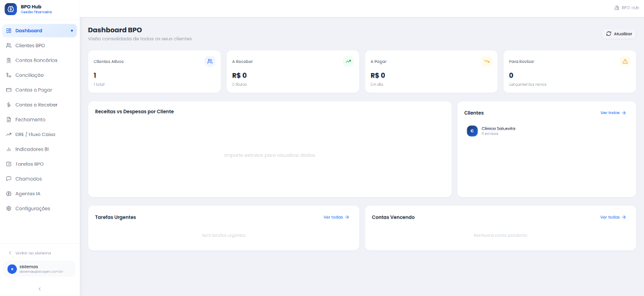The image size is (644, 296).
Task: Click the A Receber green trend-up icon
Action: point(348,61)
